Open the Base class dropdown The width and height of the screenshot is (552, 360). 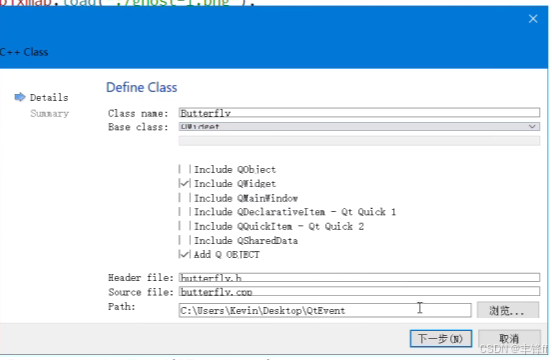[x=359, y=127]
